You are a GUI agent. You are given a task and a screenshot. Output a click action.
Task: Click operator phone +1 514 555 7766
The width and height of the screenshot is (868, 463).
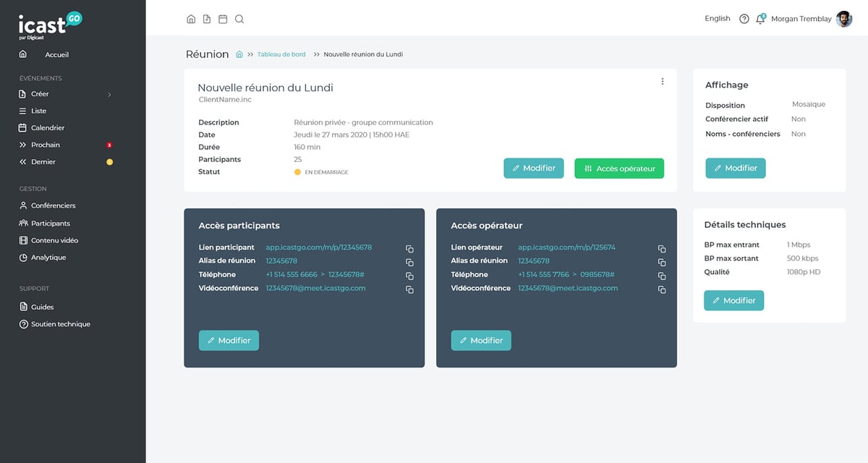click(544, 275)
